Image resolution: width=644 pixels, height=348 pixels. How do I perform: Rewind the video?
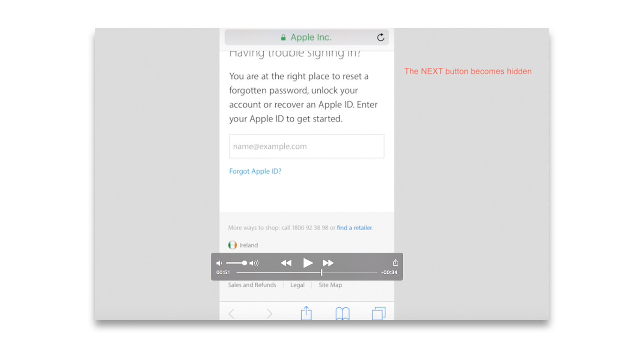coord(286,263)
